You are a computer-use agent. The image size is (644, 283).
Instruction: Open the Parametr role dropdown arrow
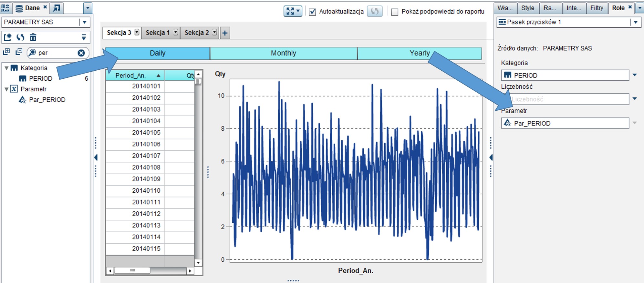coord(635,123)
